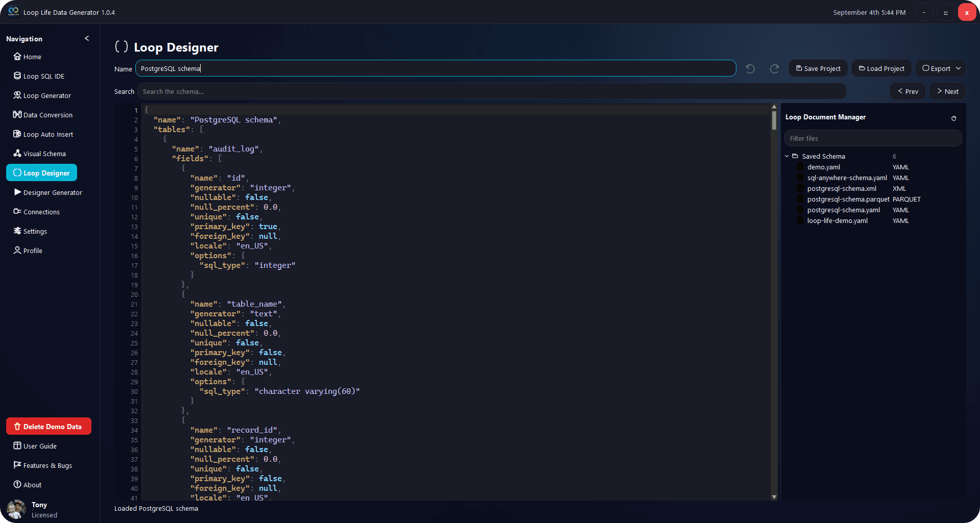The height and width of the screenshot is (523, 980).
Task: Refresh the Loop Document Manager
Action: (x=953, y=118)
